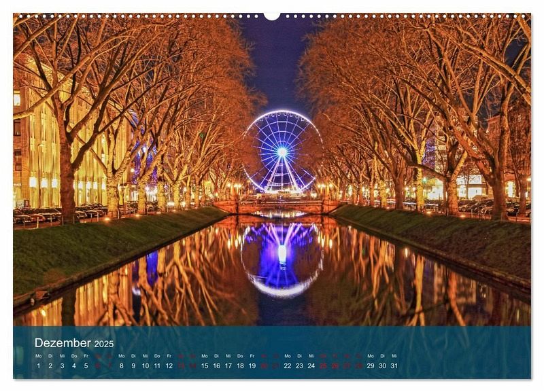The width and height of the screenshot is (544, 392).
Task: Select the 'Dezember' month heading
Action: coord(63,343)
